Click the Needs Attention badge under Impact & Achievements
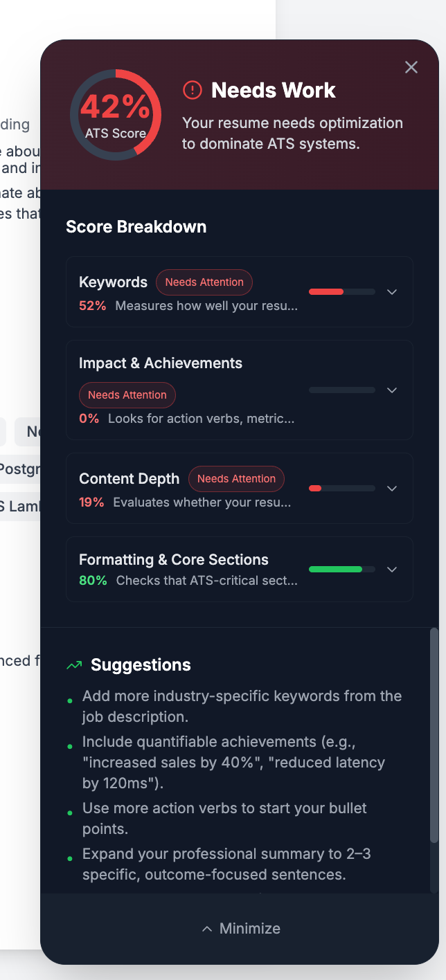 tap(127, 395)
